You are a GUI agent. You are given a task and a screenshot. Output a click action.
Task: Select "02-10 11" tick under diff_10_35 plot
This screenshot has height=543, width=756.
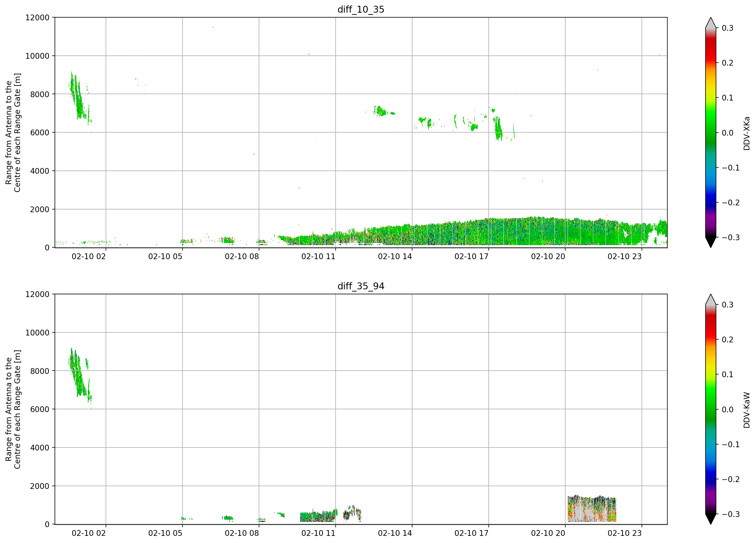click(318, 256)
